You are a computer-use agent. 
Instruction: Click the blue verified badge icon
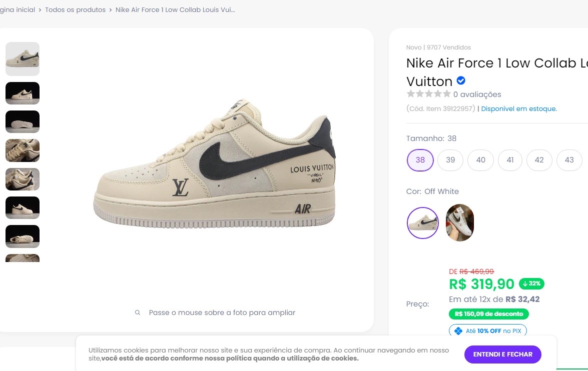(461, 80)
